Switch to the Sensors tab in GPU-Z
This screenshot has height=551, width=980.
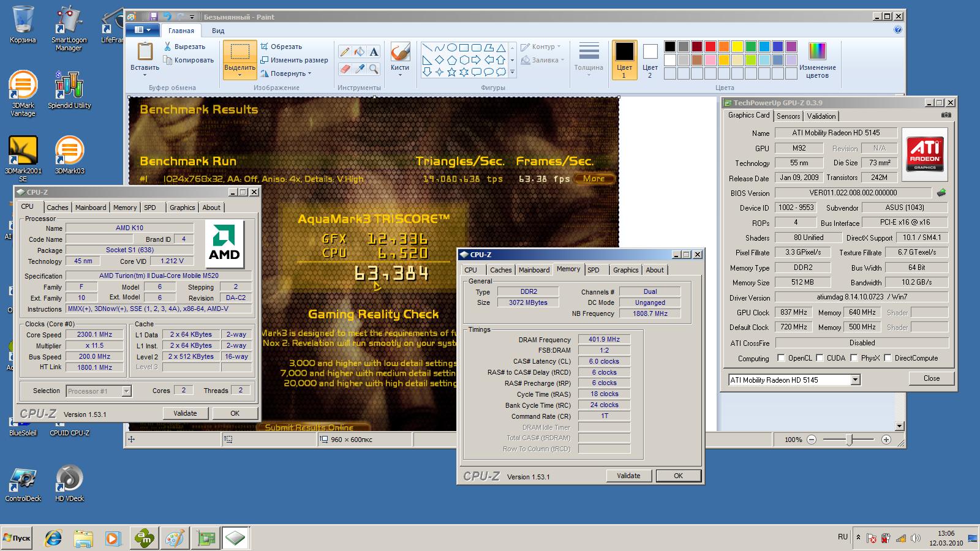click(788, 116)
